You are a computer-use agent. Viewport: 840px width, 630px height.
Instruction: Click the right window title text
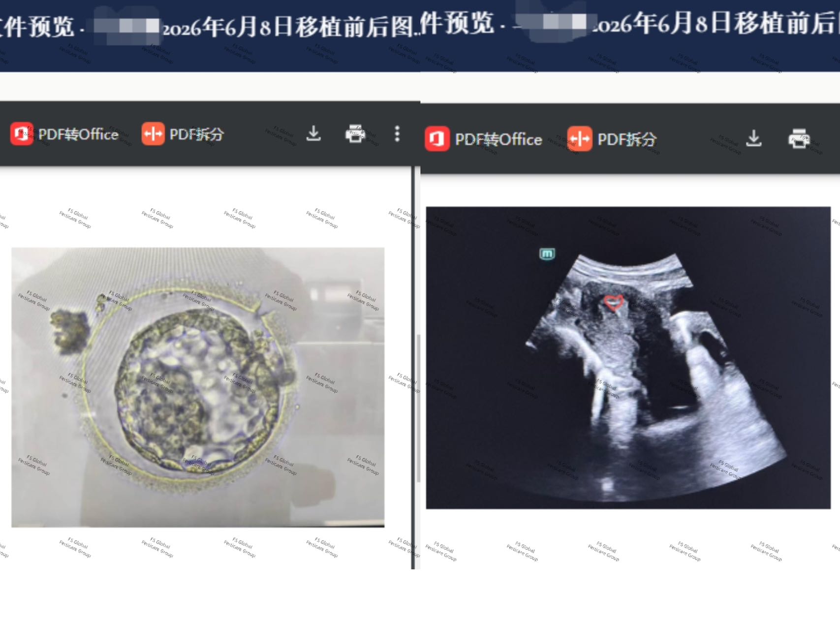tap(630, 23)
